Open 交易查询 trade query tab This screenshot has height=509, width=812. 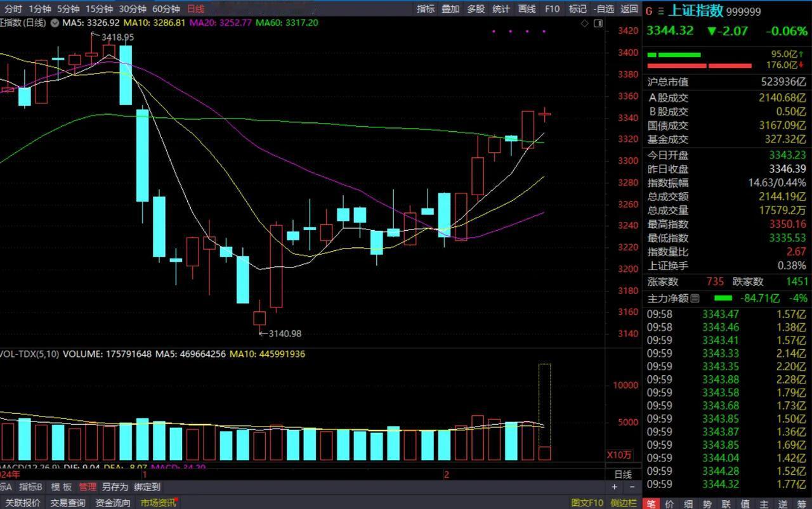[67, 503]
